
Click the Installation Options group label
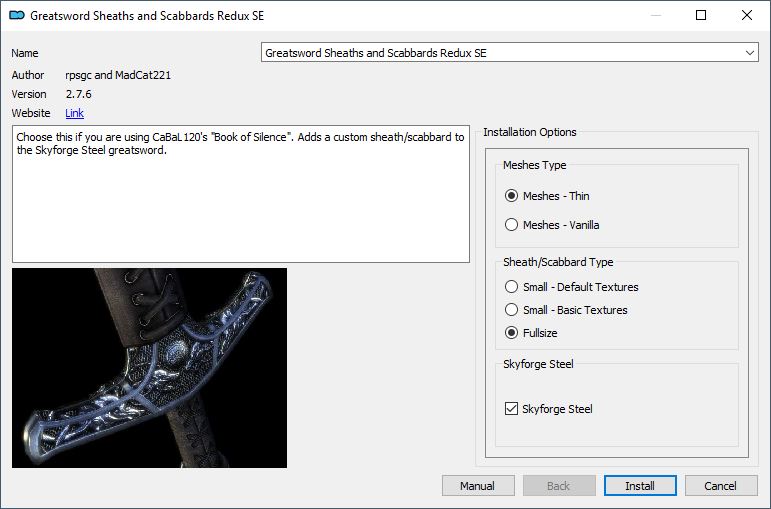(x=530, y=132)
